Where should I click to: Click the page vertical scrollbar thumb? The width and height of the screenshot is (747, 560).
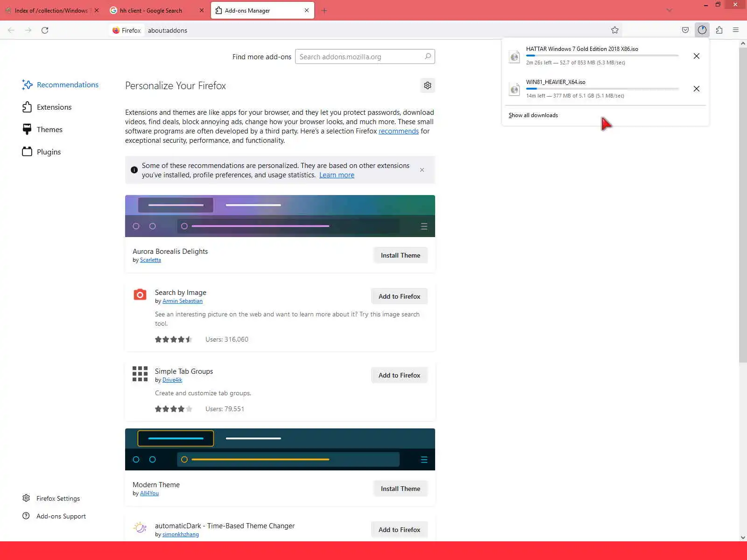(743, 204)
